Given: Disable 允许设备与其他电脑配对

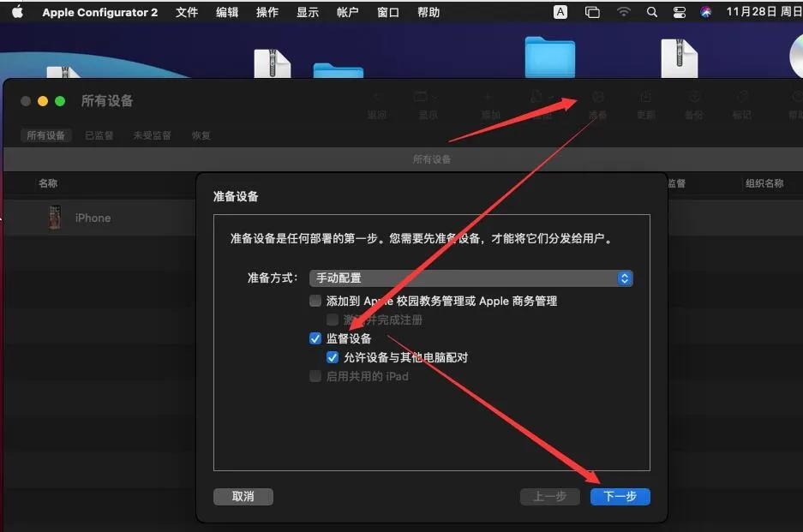Looking at the screenshot, I should coord(333,357).
